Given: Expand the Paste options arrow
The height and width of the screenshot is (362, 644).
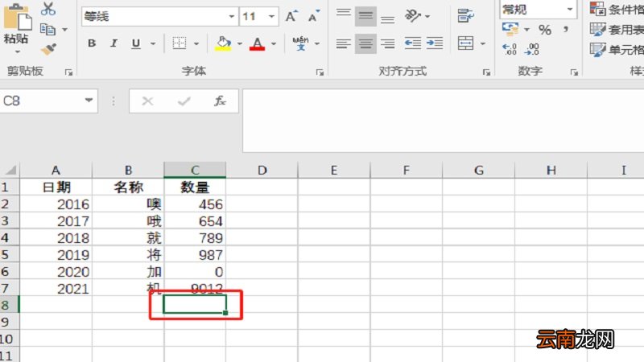Looking at the screenshot, I should click(x=17, y=52).
